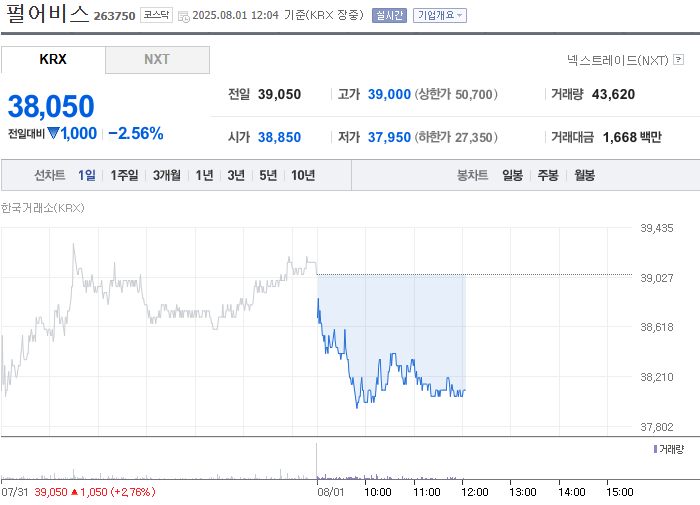Click the 거래량 value 43,620
Image resolution: width=700 pixels, height=505 pixels.
613,94
